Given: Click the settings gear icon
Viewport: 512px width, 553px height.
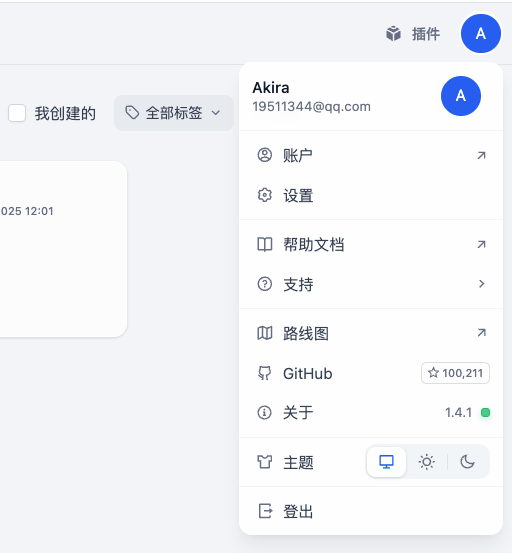Looking at the screenshot, I should [264, 195].
